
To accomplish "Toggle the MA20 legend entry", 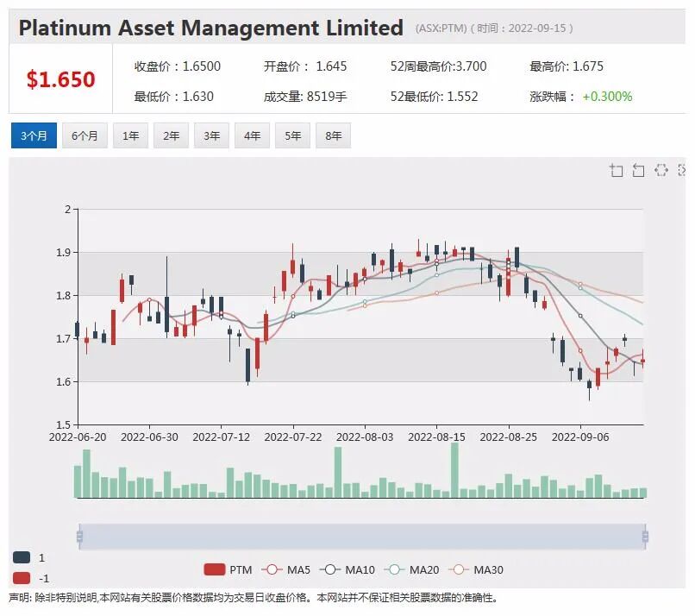I will click(x=411, y=570).
